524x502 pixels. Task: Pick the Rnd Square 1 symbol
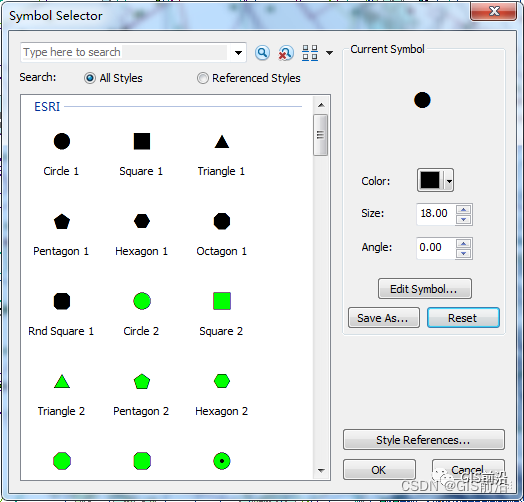(x=61, y=301)
